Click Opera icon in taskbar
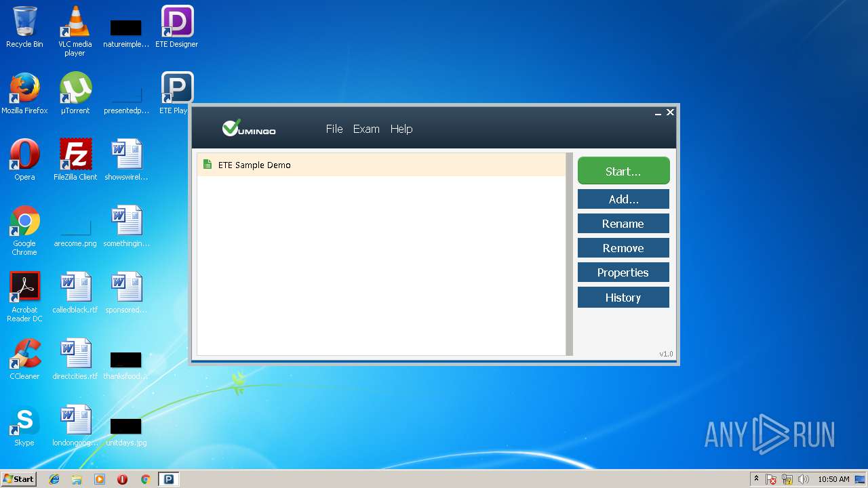 (x=122, y=479)
